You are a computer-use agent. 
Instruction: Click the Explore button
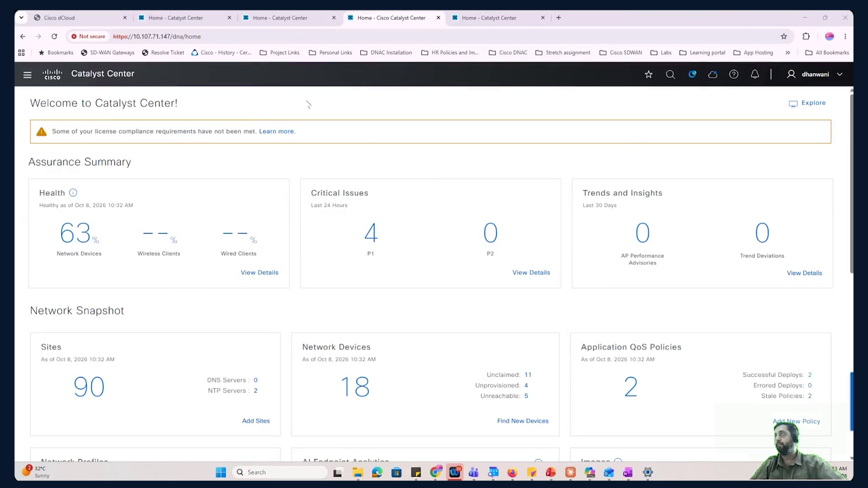pos(807,103)
